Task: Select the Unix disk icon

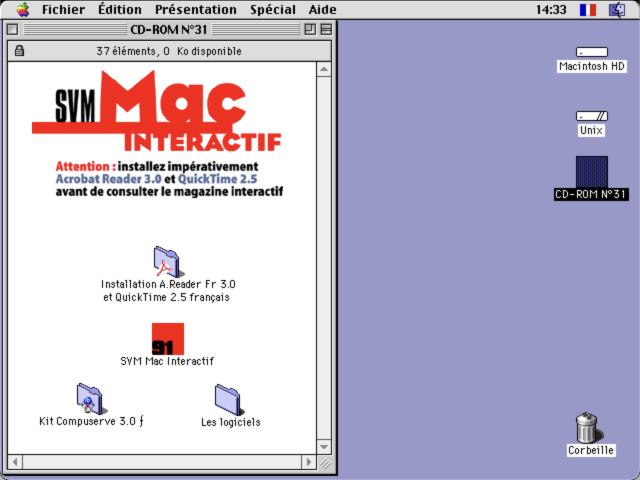Action: pos(591,116)
